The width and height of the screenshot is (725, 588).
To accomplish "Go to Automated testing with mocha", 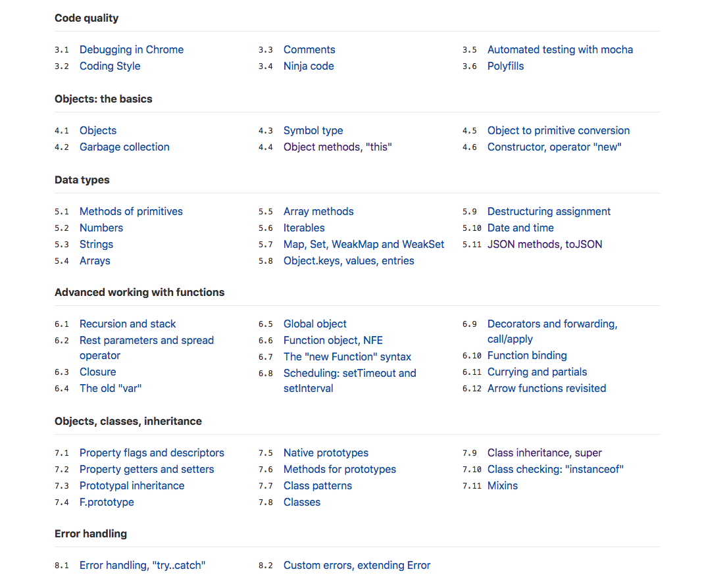I will pos(560,49).
